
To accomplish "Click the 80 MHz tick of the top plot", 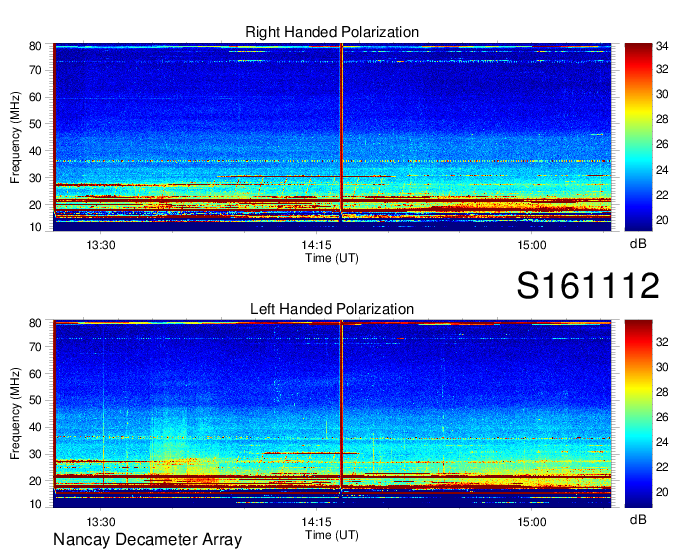I will 35,46.
